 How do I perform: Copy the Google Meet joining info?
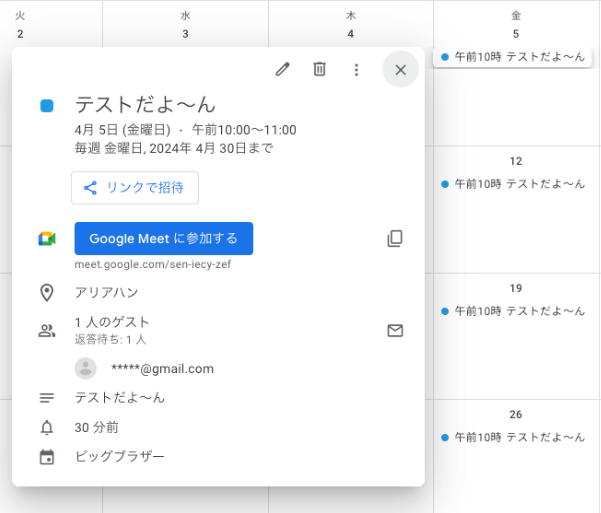[395, 238]
